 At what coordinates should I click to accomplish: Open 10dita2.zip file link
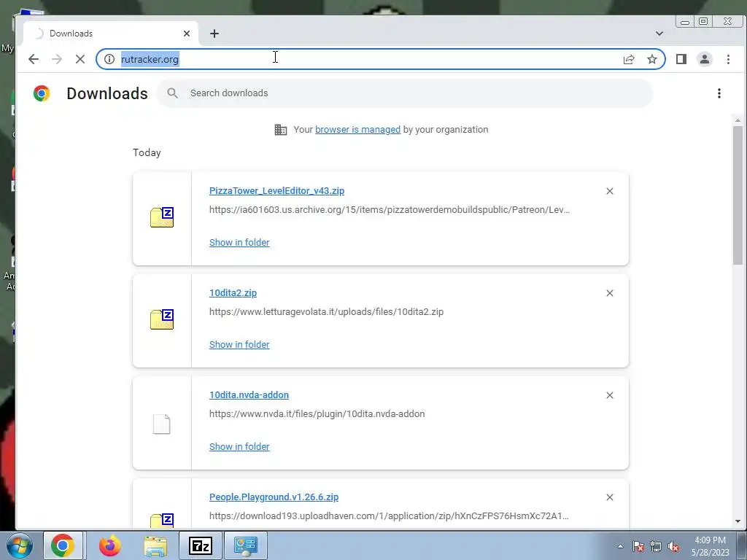coord(233,293)
